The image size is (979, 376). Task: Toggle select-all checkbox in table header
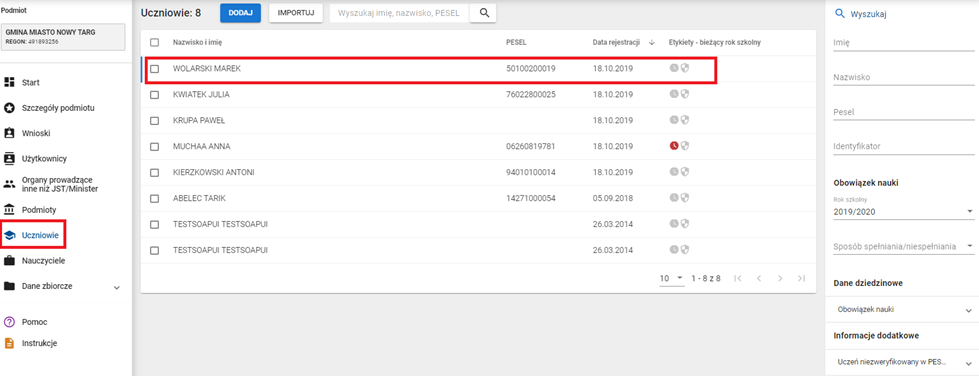[x=154, y=42]
